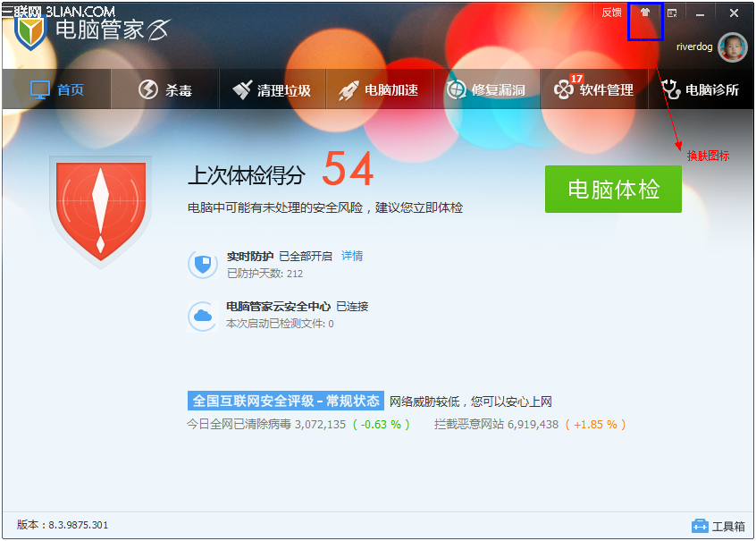Image resolution: width=756 pixels, height=541 pixels.
Task: Select the 杀毒 lightning antivirus icon
Action: pos(146,87)
